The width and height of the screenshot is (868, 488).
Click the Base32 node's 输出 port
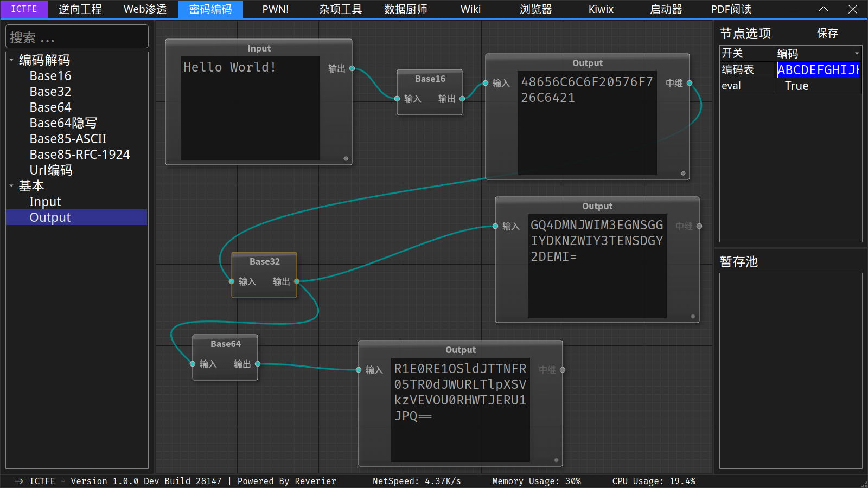coord(297,281)
